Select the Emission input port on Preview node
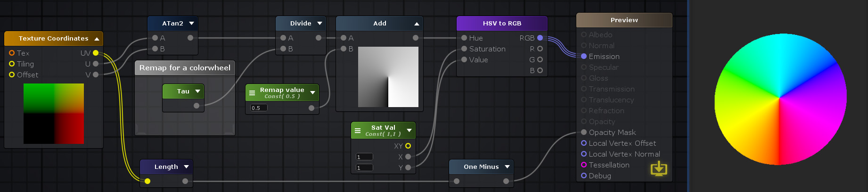 click(x=584, y=56)
